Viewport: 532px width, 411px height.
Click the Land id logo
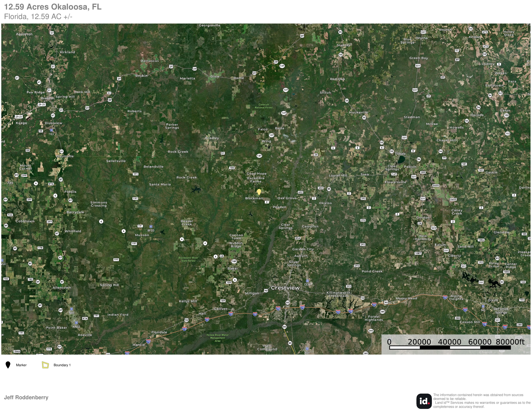pyautogui.click(x=424, y=401)
